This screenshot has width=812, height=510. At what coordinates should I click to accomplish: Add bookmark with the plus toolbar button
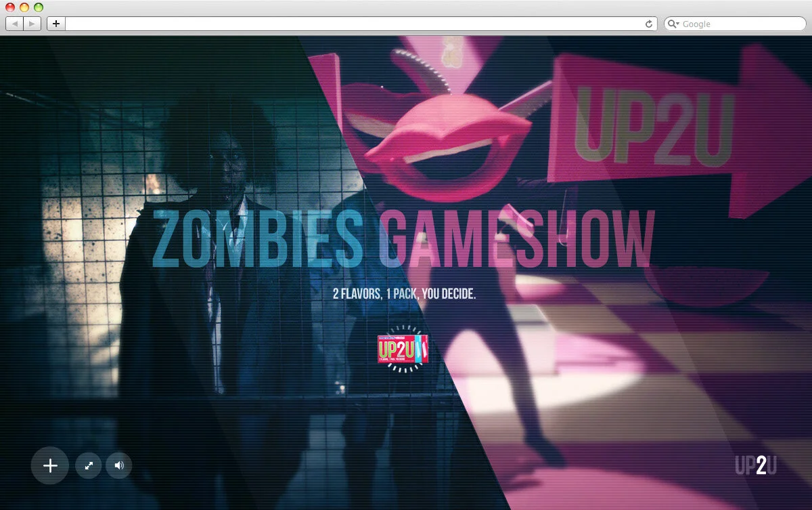[56, 24]
